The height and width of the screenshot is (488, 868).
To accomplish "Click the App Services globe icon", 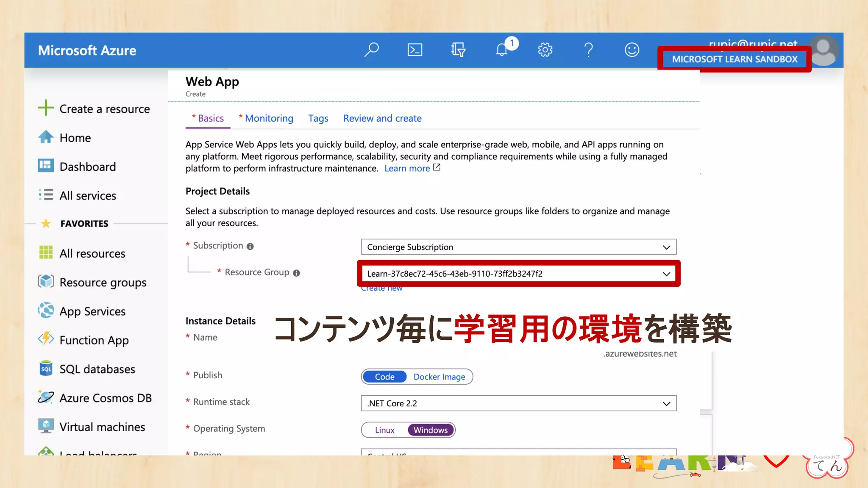I will (x=46, y=311).
